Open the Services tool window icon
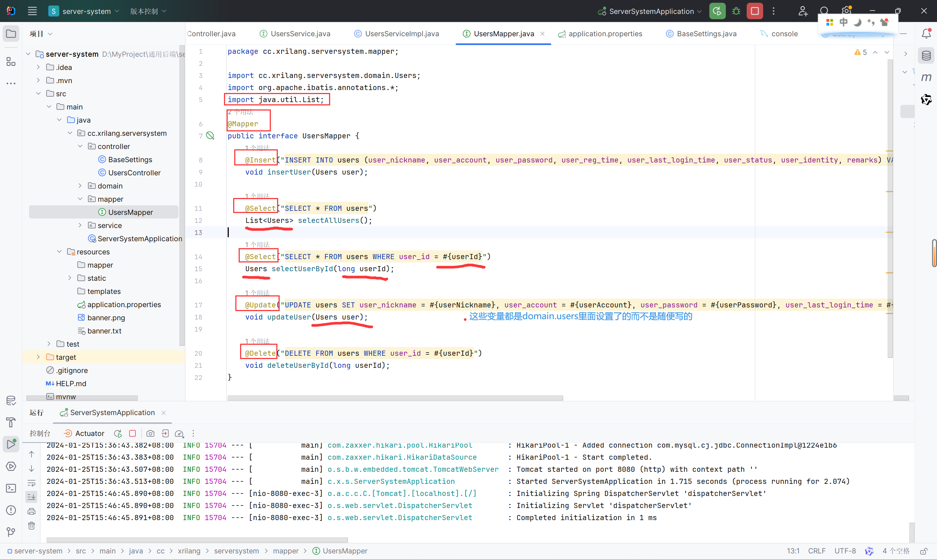Viewport: 937px width, 560px height. (11, 466)
